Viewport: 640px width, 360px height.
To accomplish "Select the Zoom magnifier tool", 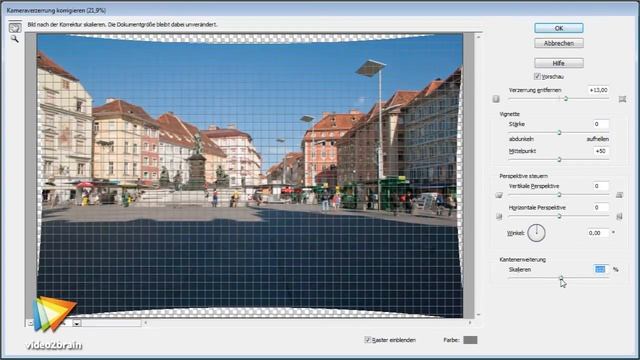I will 14,39.
